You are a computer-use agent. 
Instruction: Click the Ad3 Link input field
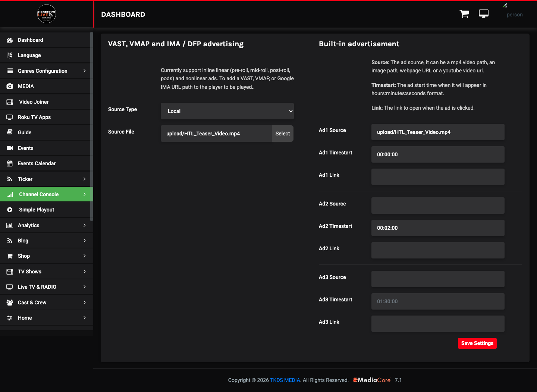438,324
